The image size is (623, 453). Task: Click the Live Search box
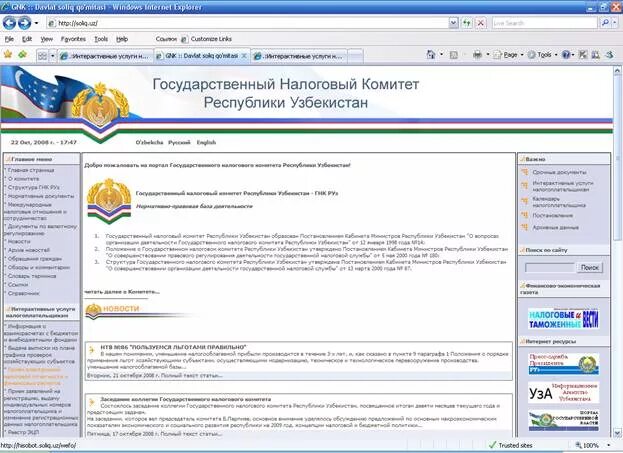point(544,23)
